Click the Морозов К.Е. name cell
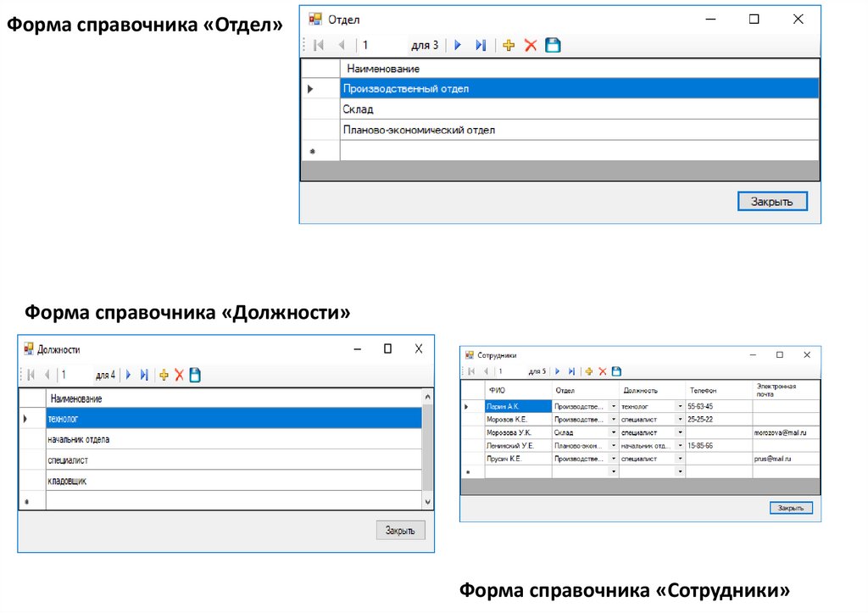Screen dimensions: 868x613 click(x=518, y=419)
